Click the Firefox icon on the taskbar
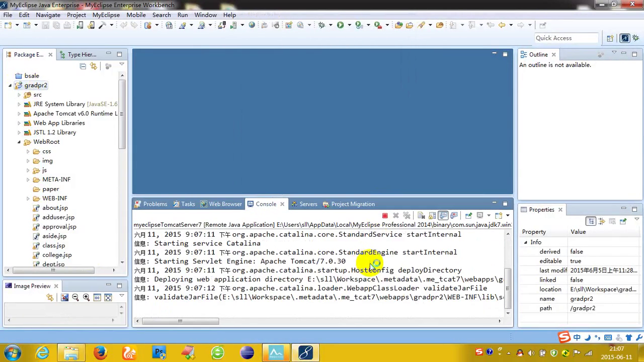 pyautogui.click(x=100, y=352)
